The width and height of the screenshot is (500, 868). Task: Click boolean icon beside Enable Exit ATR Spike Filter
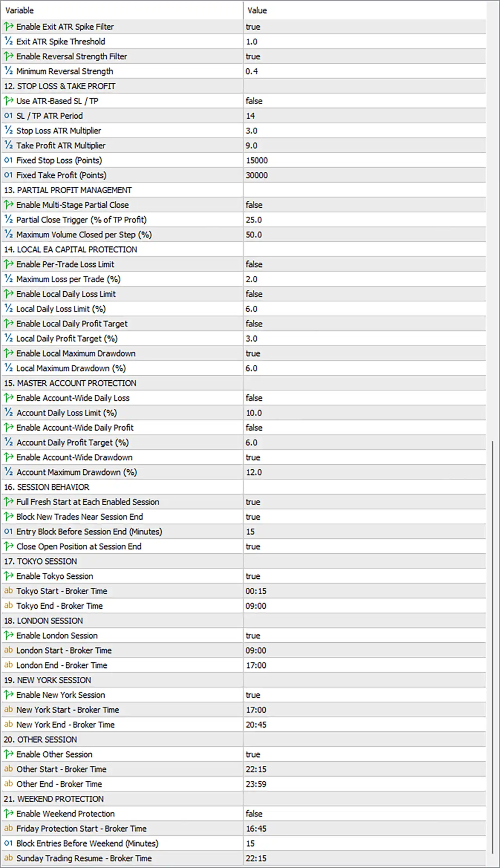[9, 27]
